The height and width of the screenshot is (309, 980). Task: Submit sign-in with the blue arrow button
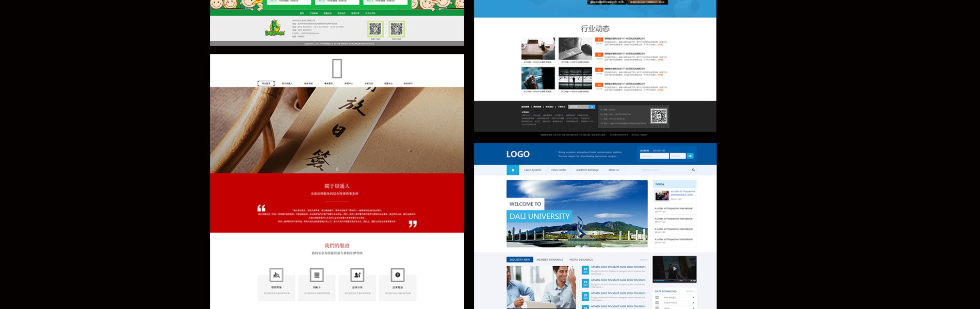coord(690,156)
